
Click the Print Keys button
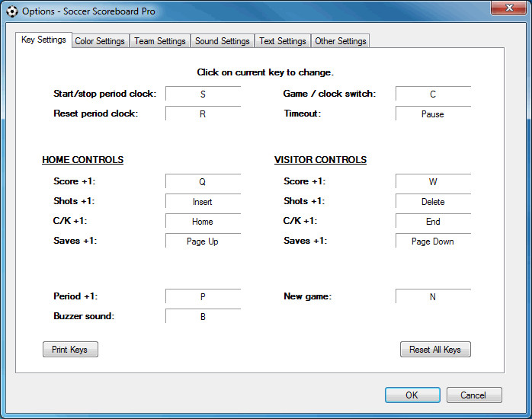pos(70,349)
